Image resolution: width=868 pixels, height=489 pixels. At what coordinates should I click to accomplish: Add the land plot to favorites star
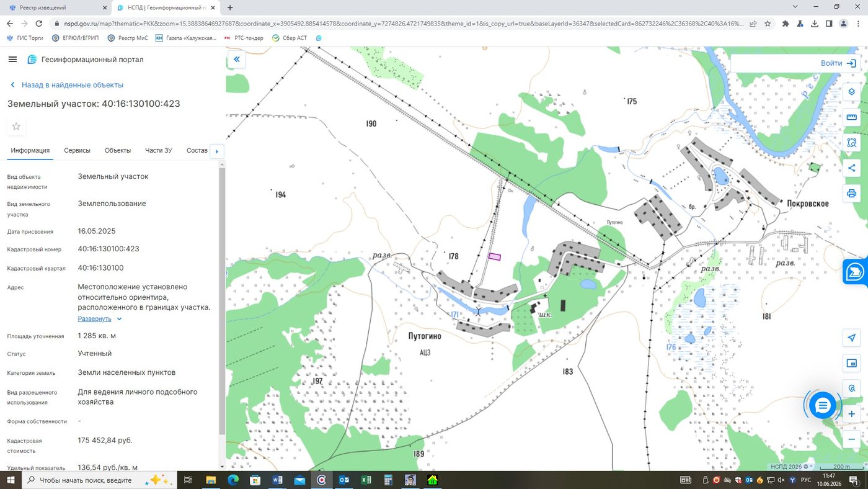[16, 127]
